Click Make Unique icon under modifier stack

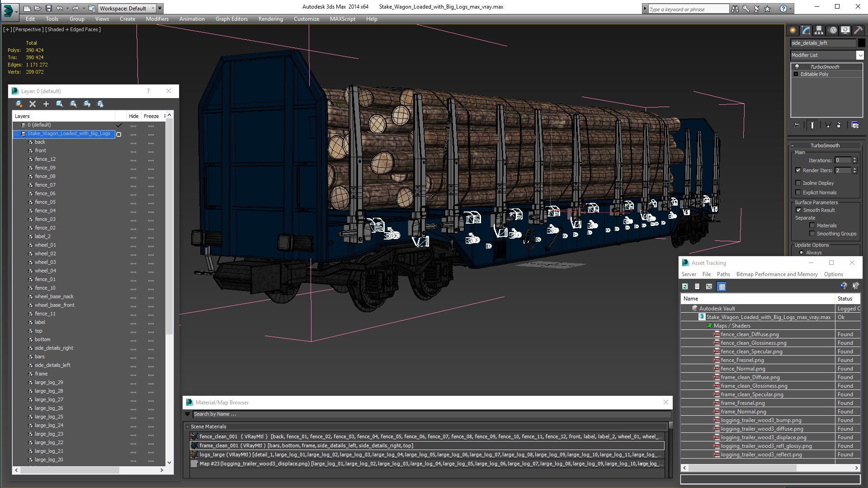(x=828, y=125)
